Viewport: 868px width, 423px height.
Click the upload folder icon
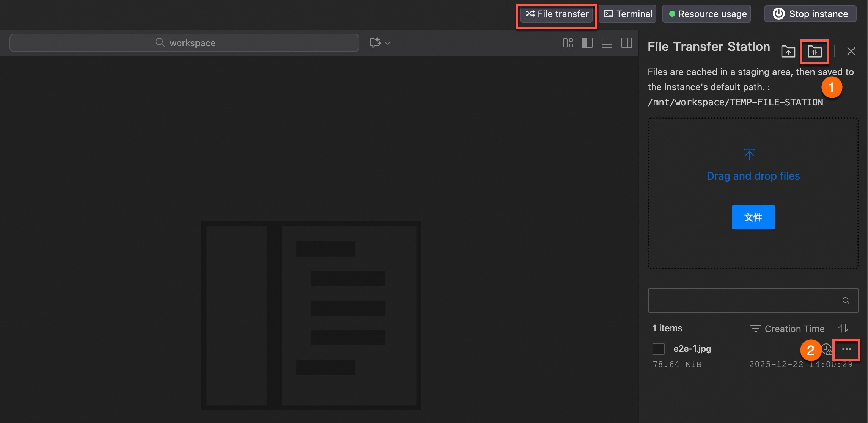point(788,51)
